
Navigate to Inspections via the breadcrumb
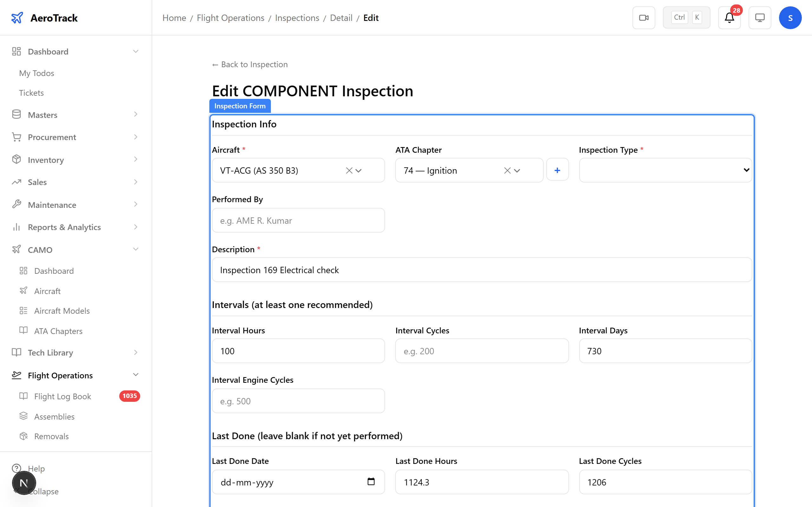tap(297, 17)
